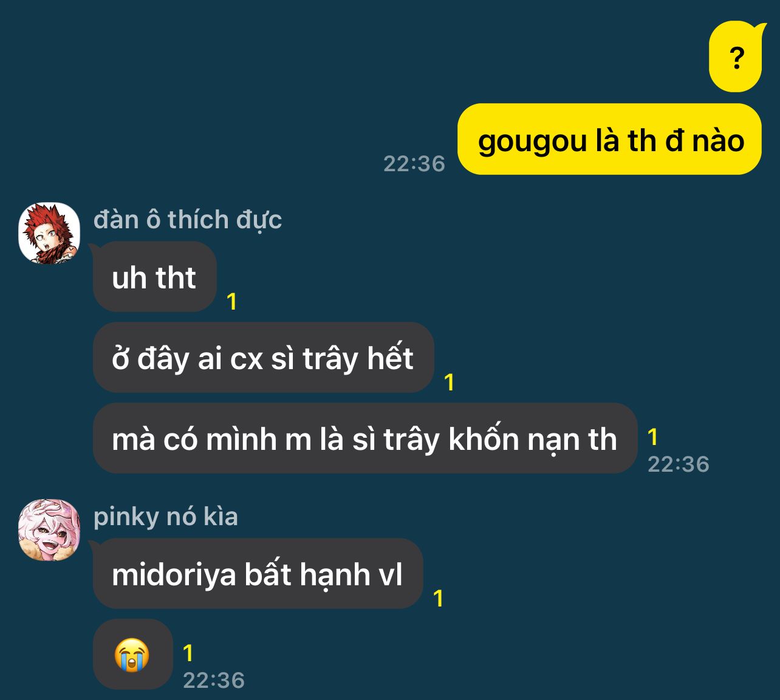780x700 pixels.
Task: Open the red-haired avatar profile picture
Action: [x=49, y=233]
